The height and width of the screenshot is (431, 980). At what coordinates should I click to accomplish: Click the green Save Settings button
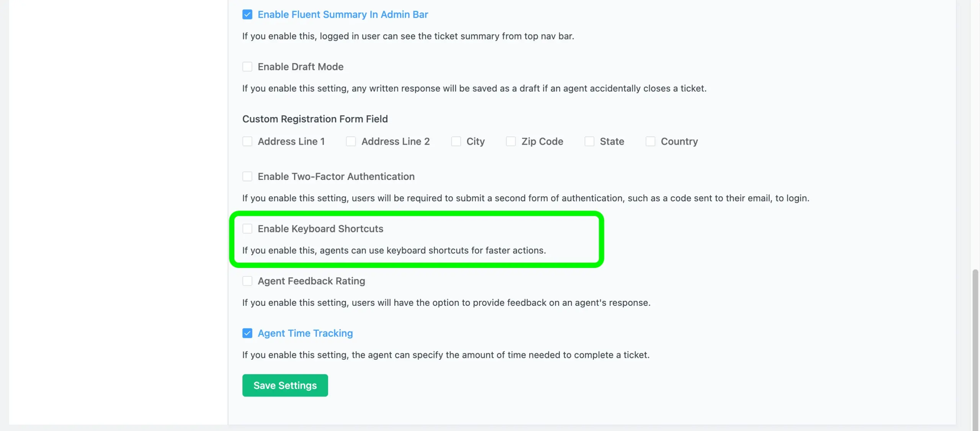(285, 385)
